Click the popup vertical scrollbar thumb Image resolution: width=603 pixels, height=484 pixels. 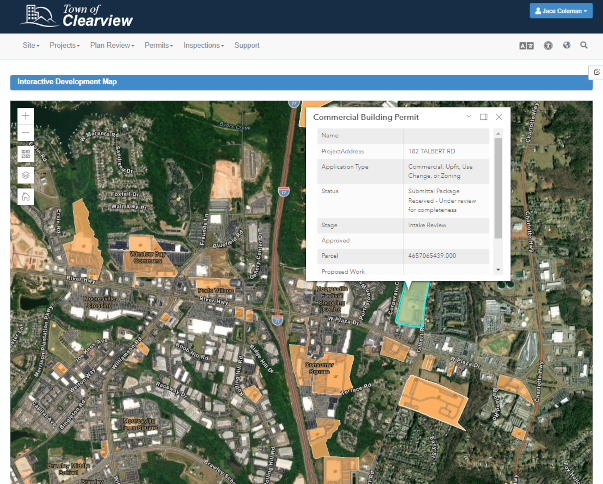click(498, 188)
